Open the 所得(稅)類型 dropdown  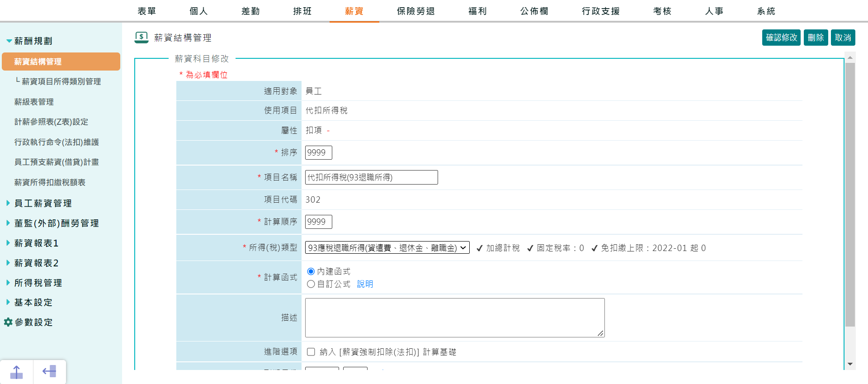pos(387,248)
